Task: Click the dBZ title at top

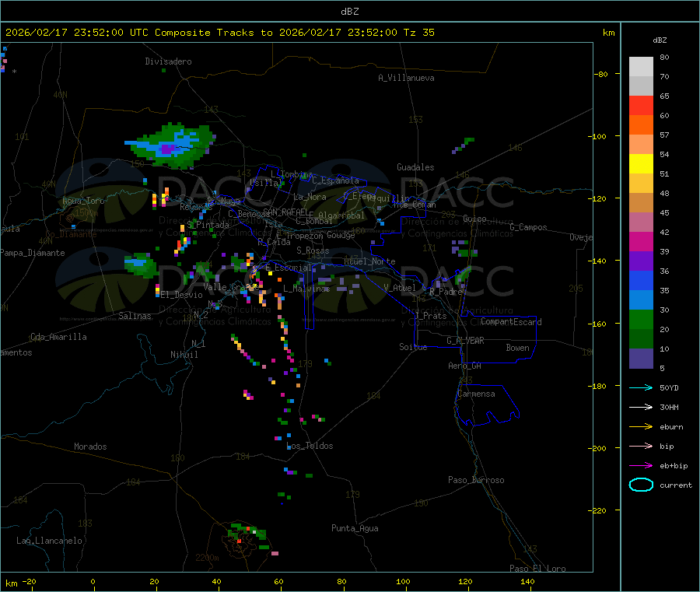Action: coord(349,12)
